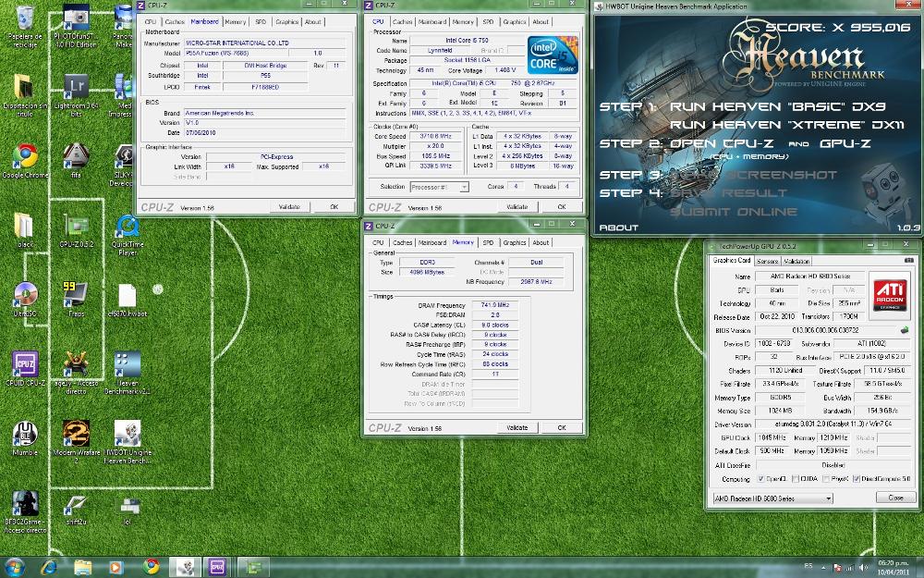924x578 pixels.
Task: Open Mainboard tab in Memory CPU-Z window
Action: point(432,242)
